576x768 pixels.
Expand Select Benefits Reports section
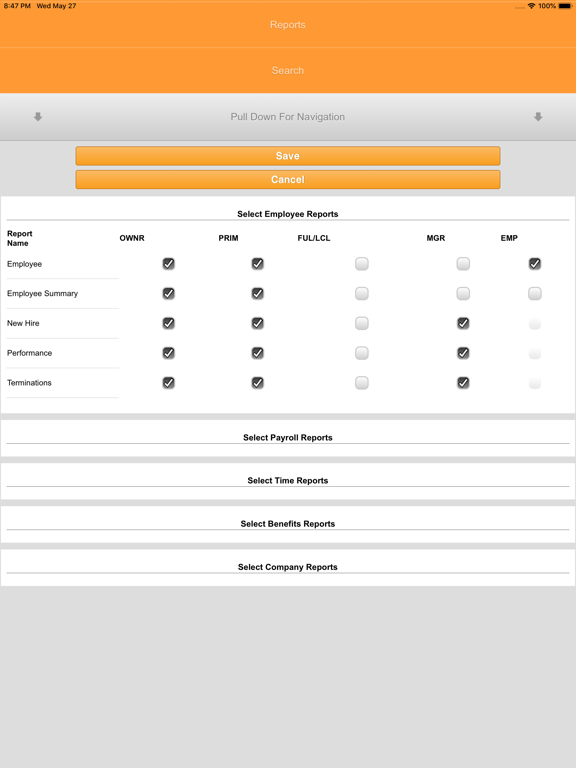click(x=288, y=524)
